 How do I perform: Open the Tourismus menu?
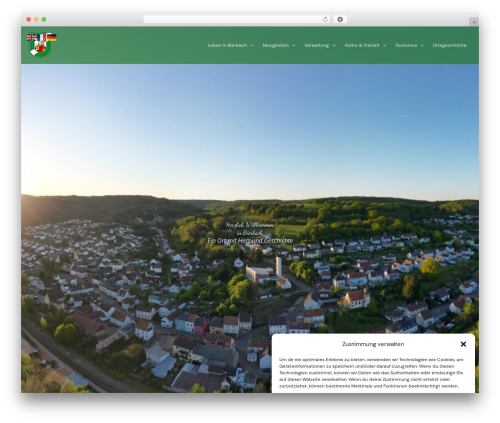click(x=406, y=45)
